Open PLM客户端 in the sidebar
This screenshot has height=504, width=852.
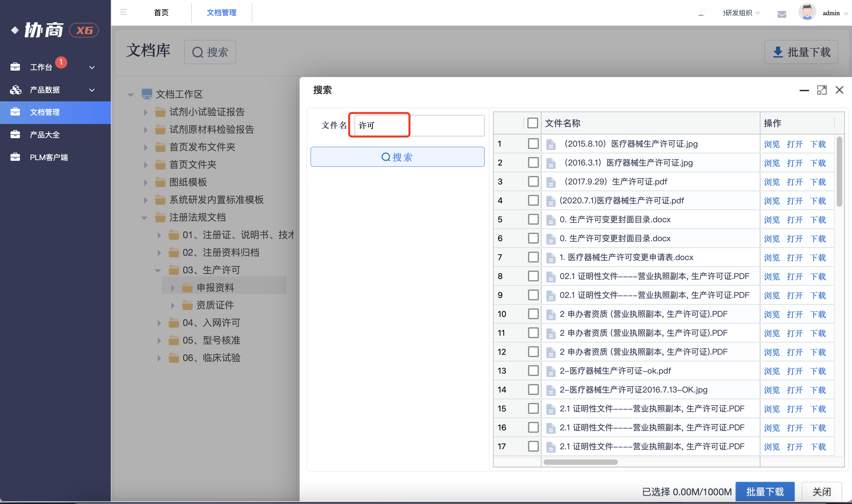click(x=55, y=157)
